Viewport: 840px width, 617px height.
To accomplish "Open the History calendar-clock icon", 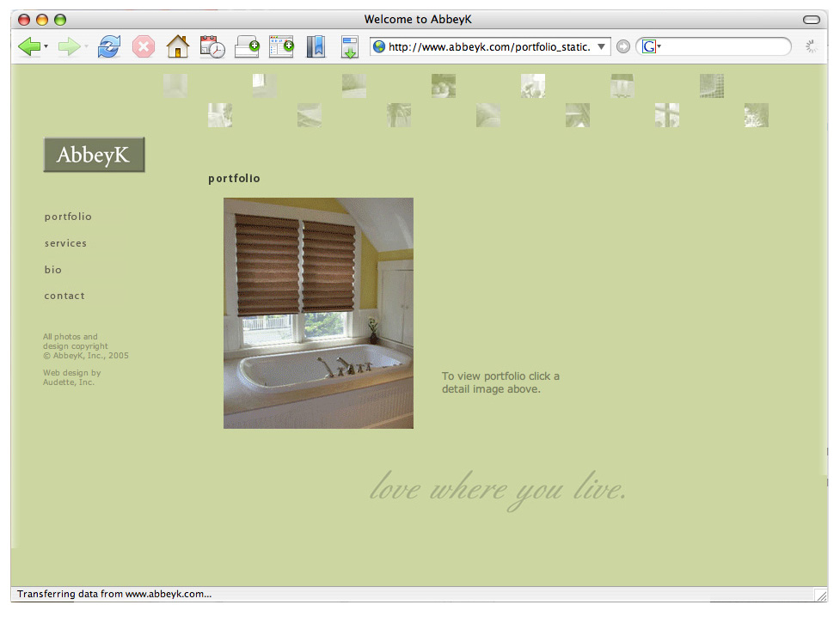I will pyautogui.click(x=212, y=47).
